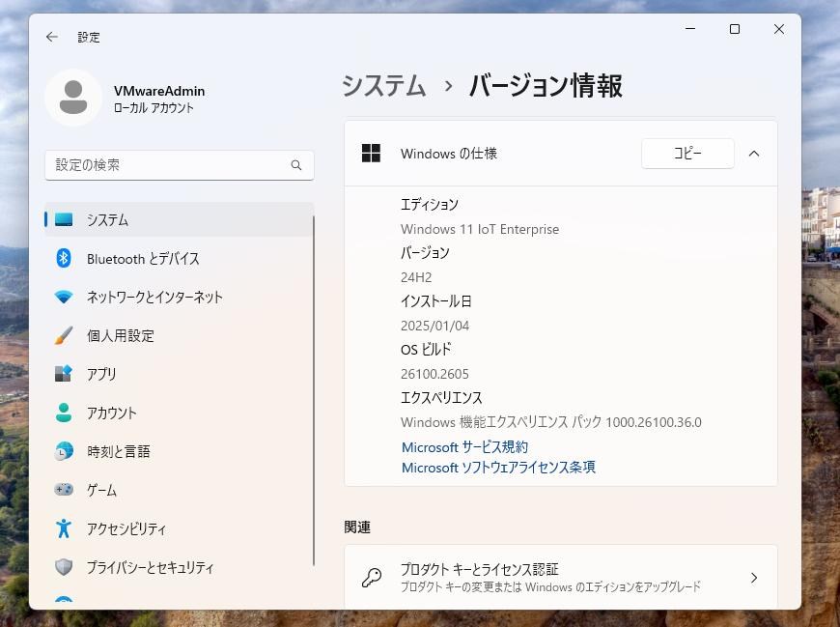
Task: Collapse the Windows の仕様 section
Action: point(754,154)
